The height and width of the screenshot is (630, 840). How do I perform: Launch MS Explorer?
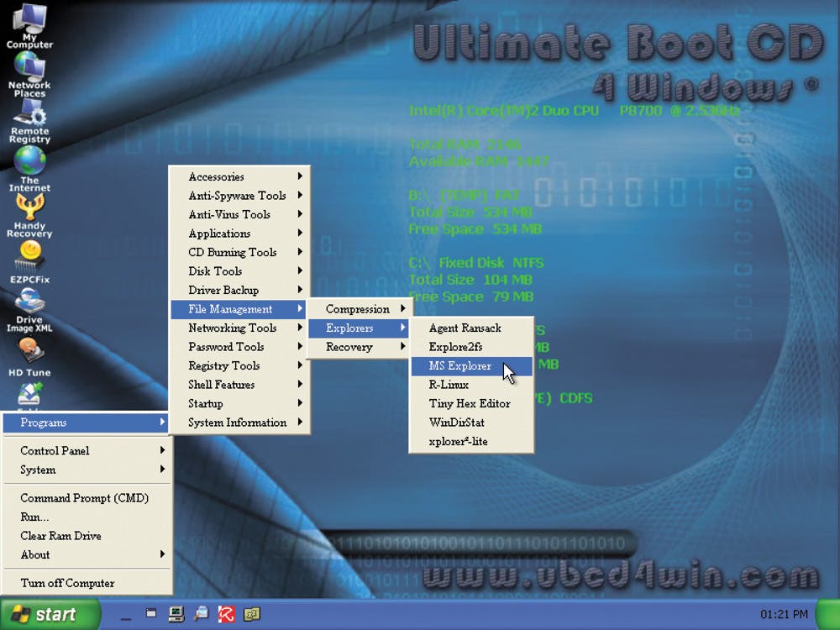(471, 366)
